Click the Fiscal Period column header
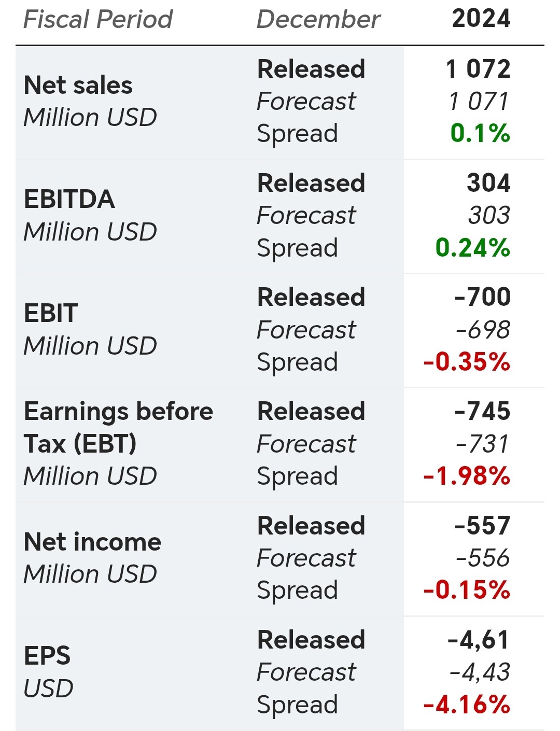560x731 pixels. tap(98, 20)
